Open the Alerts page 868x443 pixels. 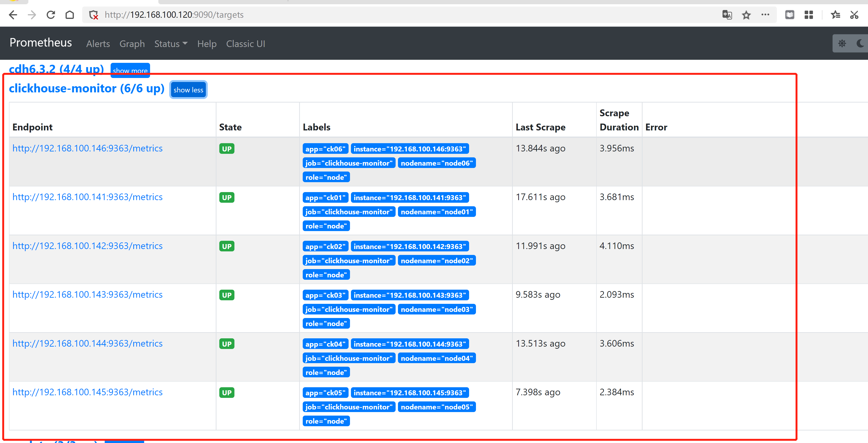(98, 44)
